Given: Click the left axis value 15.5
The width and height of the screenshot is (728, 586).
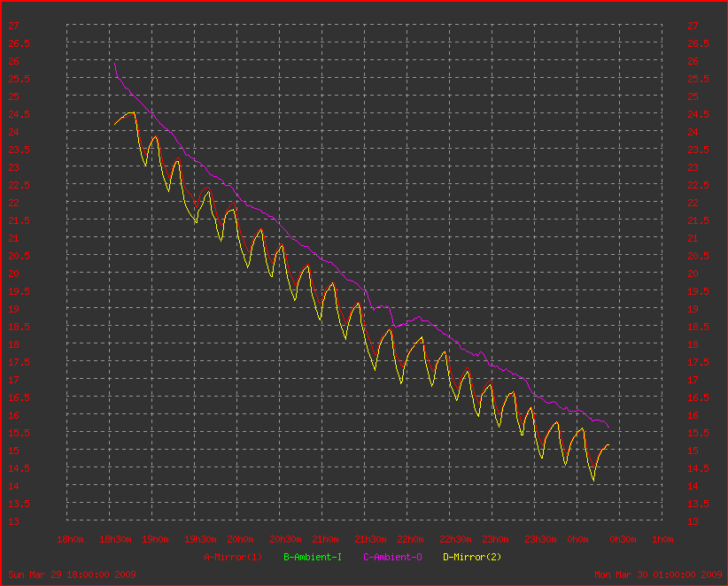Looking at the screenshot, I should pyautogui.click(x=19, y=433).
